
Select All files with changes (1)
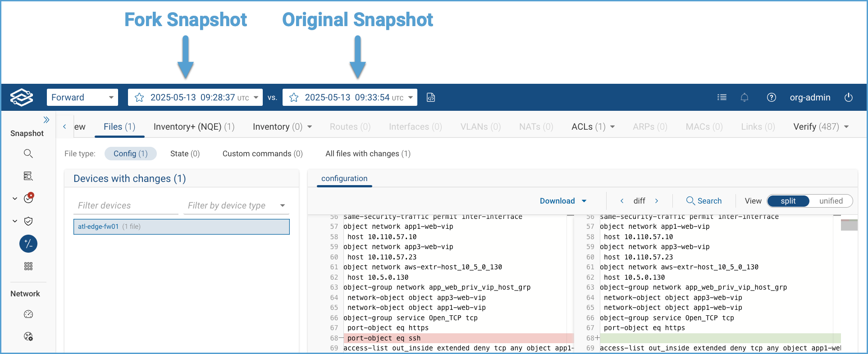368,154
